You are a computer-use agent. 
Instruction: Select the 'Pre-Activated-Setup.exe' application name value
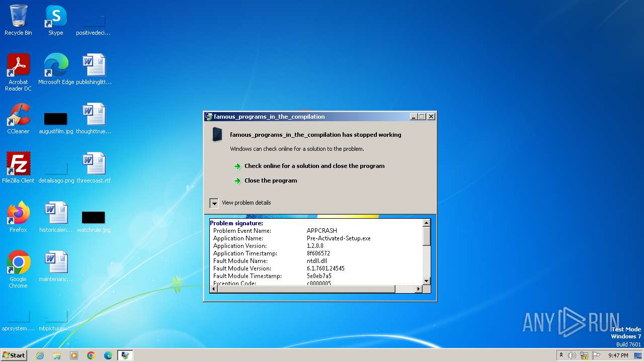[339, 238]
